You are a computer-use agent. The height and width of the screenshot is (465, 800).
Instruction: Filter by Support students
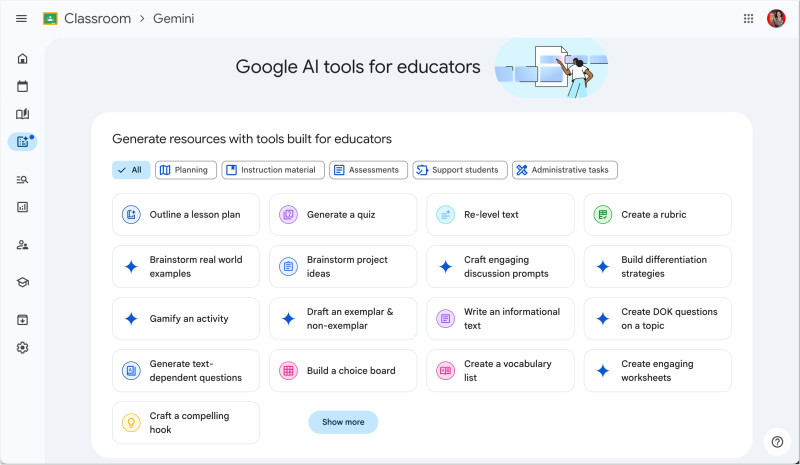tap(460, 170)
